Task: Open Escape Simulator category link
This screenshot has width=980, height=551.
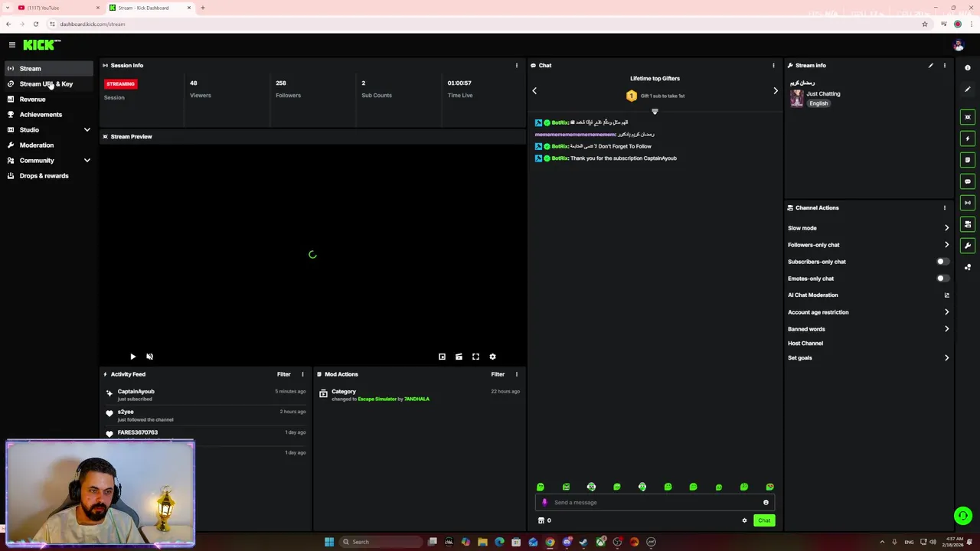Action: click(377, 399)
